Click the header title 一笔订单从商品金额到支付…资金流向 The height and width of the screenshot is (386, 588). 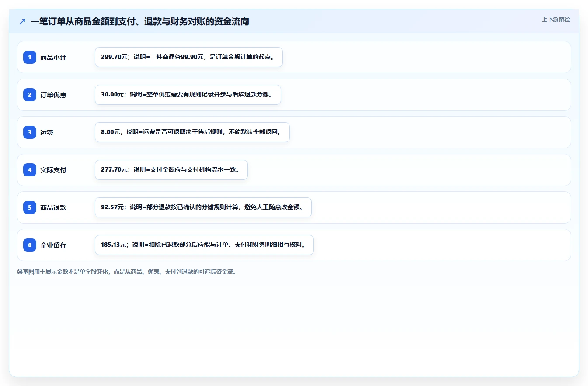pyautogui.click(x=140, y=21)
